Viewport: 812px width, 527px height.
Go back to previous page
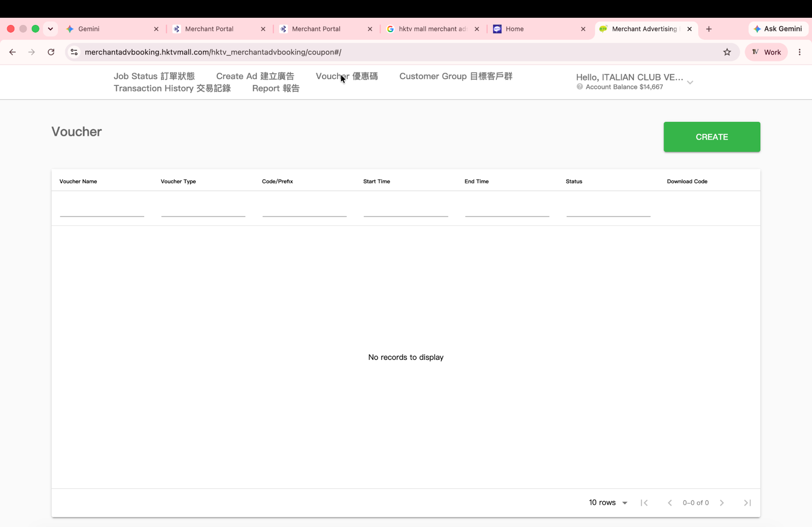pos(13,52)
